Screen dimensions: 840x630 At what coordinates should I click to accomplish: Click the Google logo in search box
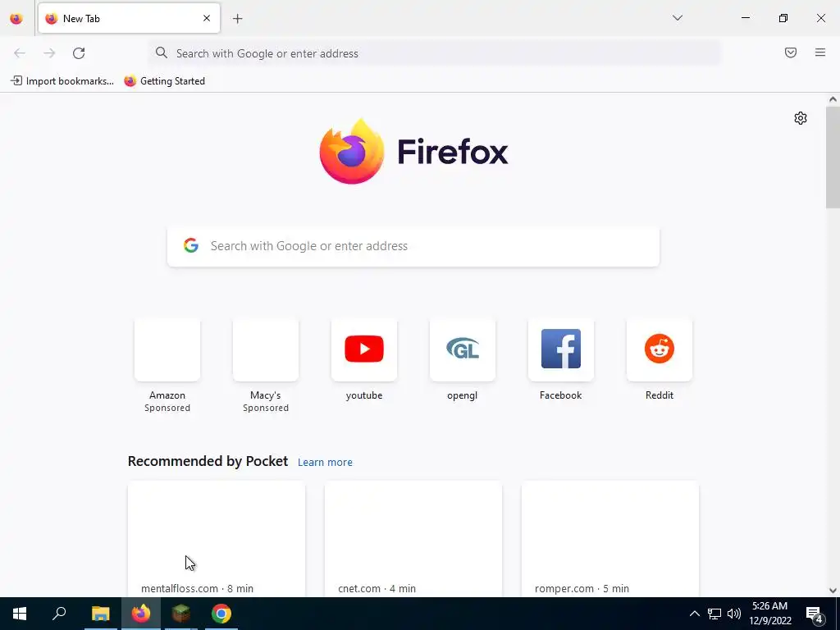[191, 246]
